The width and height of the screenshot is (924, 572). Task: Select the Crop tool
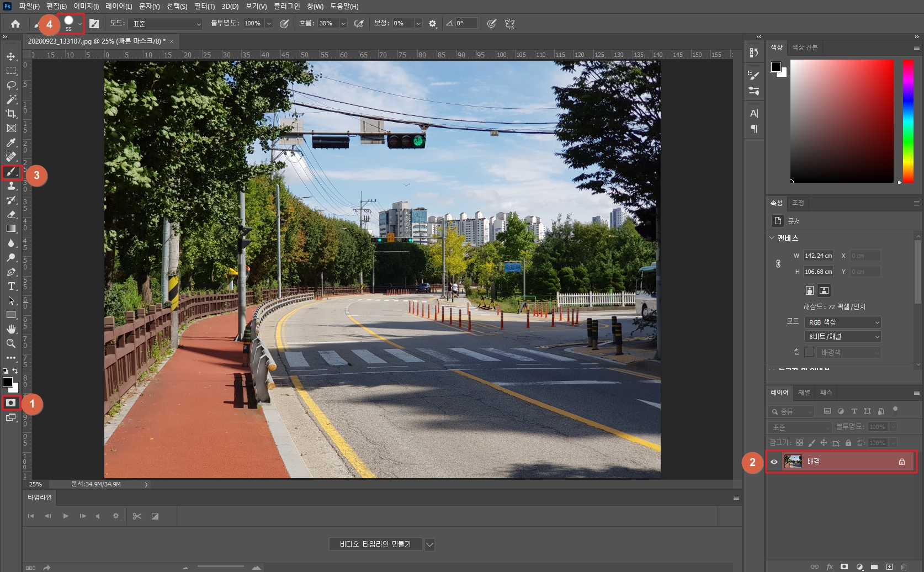(x=11, y=114)
